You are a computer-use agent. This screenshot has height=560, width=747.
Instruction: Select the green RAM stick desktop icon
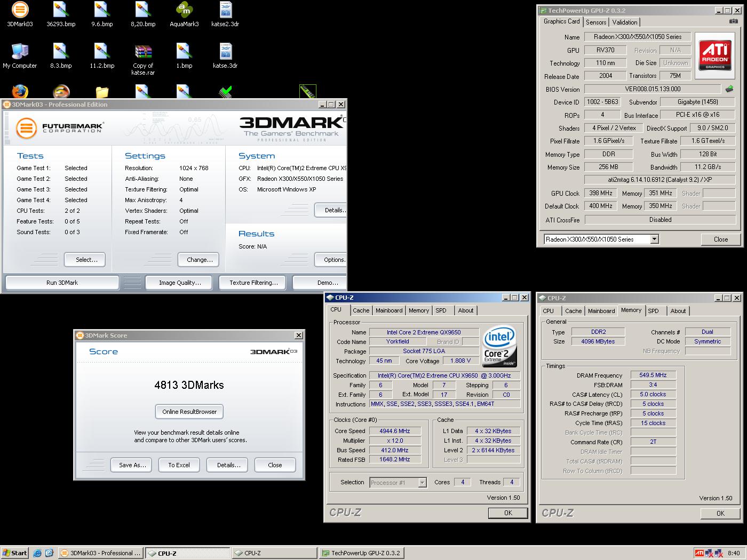pos(307,91)
